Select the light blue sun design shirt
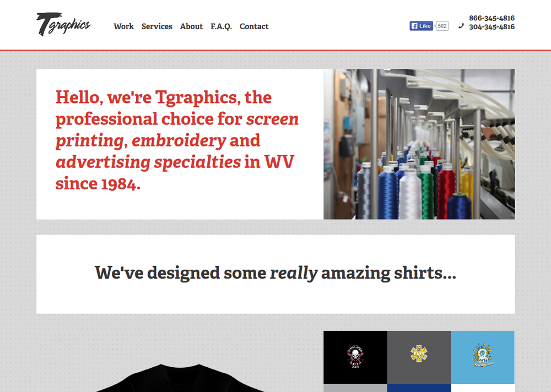 click(x=483, y=357)
